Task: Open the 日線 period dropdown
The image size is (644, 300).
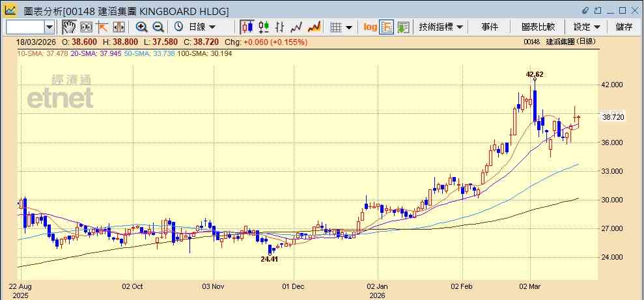Action: [195, 27]
